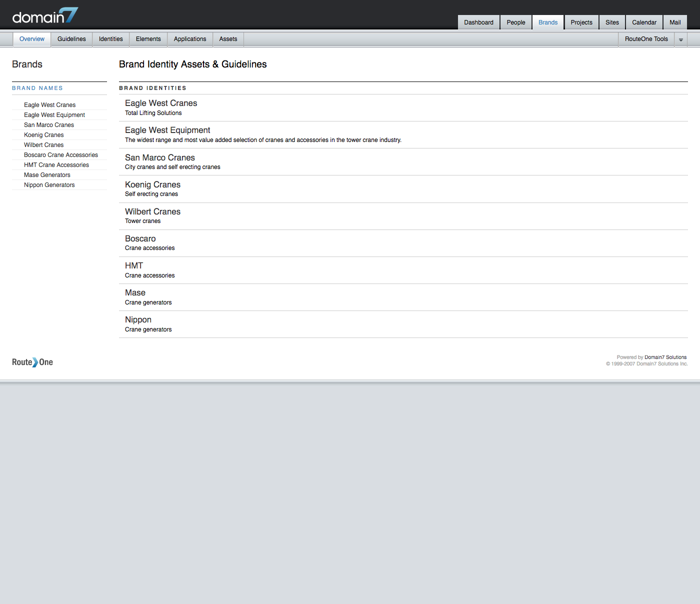Click the domain7 logo
Viewport: 700px width, 604px height.
45,16
